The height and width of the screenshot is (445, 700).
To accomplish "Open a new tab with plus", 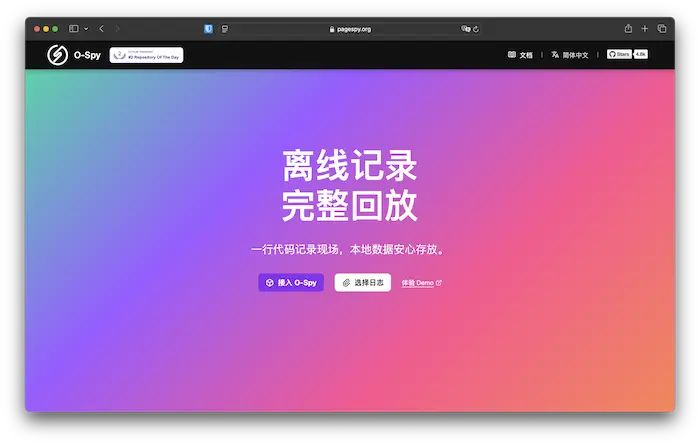I will tap(645, 29).
